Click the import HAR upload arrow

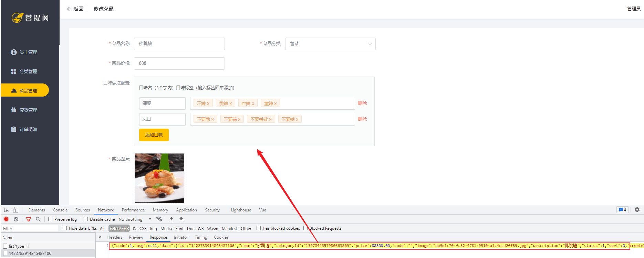(x=172, y=219)
